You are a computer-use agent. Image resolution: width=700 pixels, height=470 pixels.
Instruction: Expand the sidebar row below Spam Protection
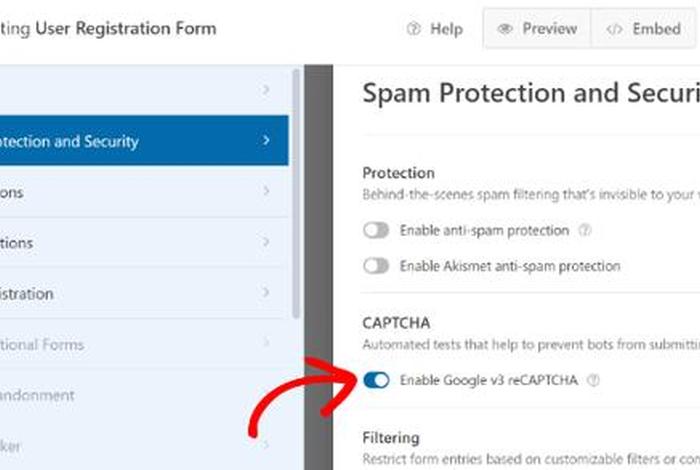tap(267, 192)
